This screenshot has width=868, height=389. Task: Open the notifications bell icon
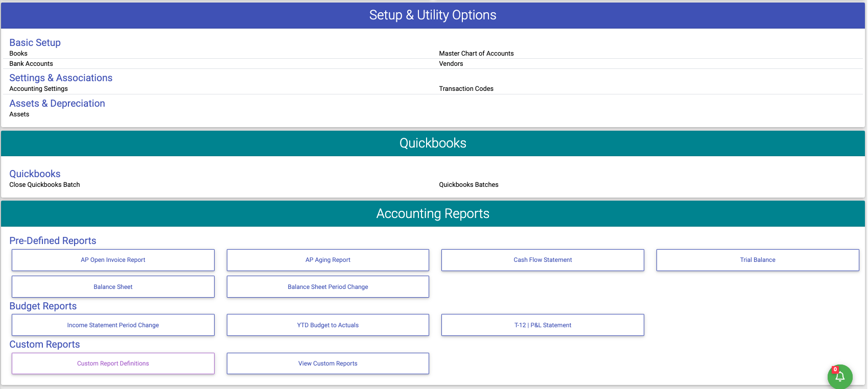(x=840, y=377)
